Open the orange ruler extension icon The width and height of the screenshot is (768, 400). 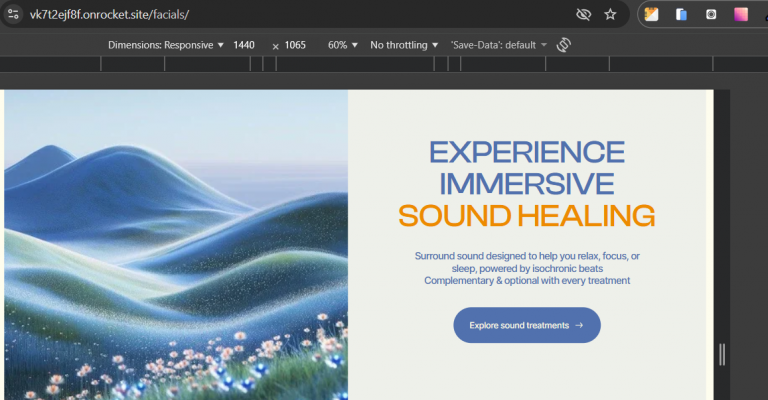click(x=651, y=14)
